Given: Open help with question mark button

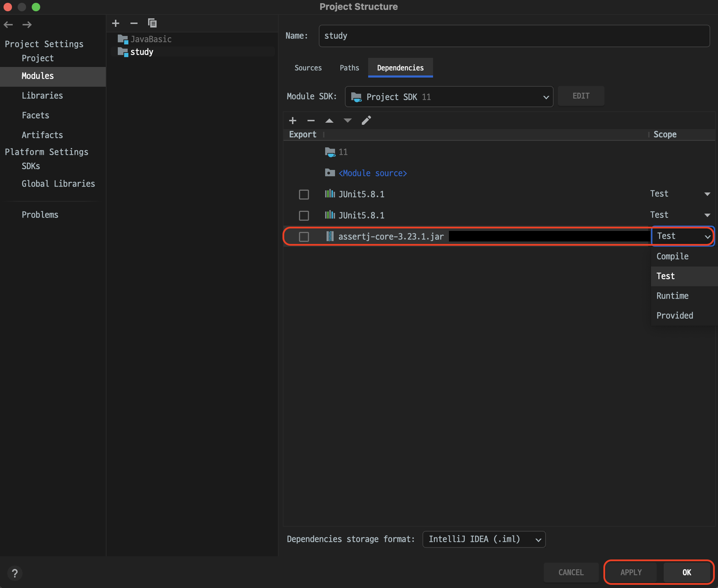Looking at the screenshot, I should coord(15,573).
